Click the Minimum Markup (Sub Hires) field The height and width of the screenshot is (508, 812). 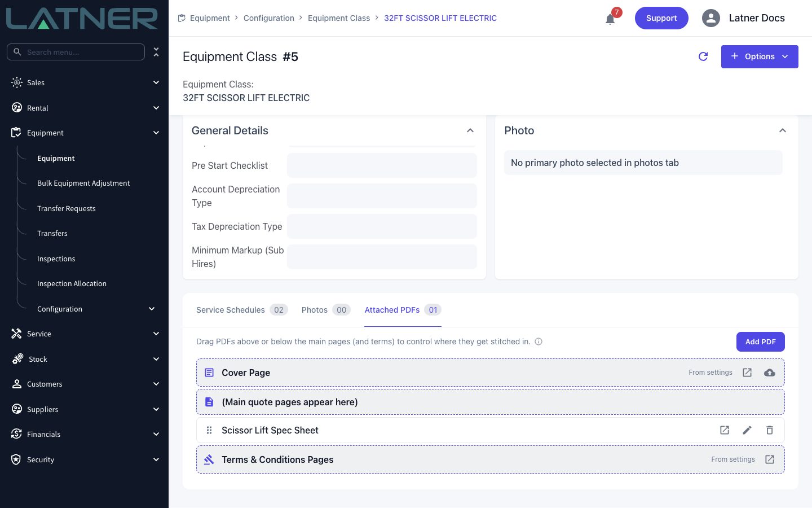[x=382, y=257]
